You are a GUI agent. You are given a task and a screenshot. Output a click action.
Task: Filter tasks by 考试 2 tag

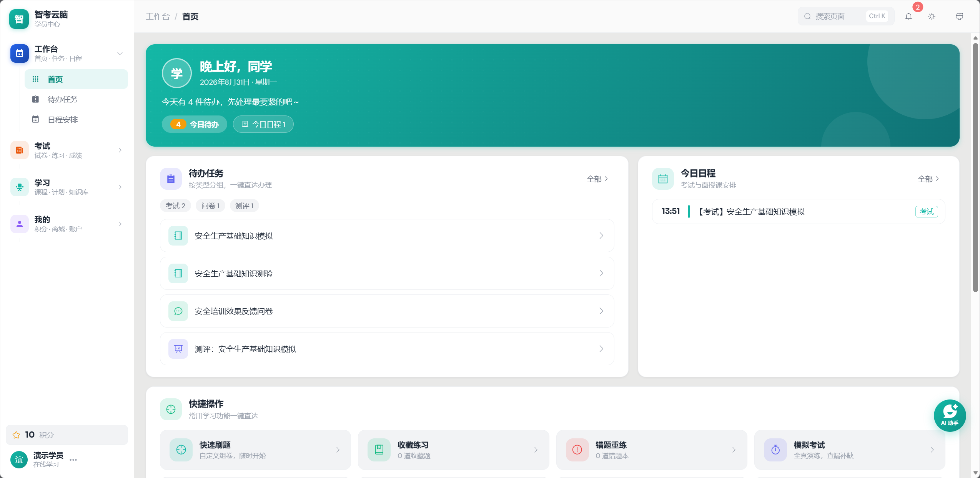click(175, 206)
